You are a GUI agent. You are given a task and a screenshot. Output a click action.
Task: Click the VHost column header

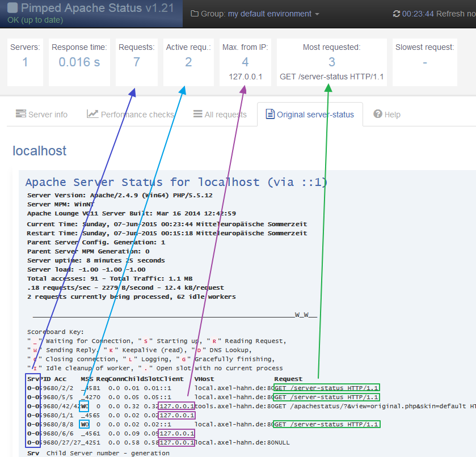[x=204, y=379]
